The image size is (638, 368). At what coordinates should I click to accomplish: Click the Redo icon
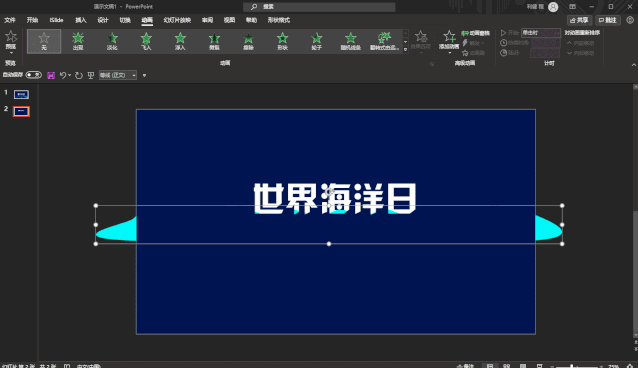79,75
